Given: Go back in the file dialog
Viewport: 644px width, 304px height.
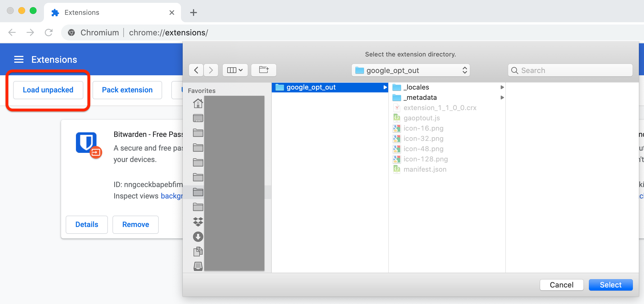Looking at the screenshot, I should point(196,70).
